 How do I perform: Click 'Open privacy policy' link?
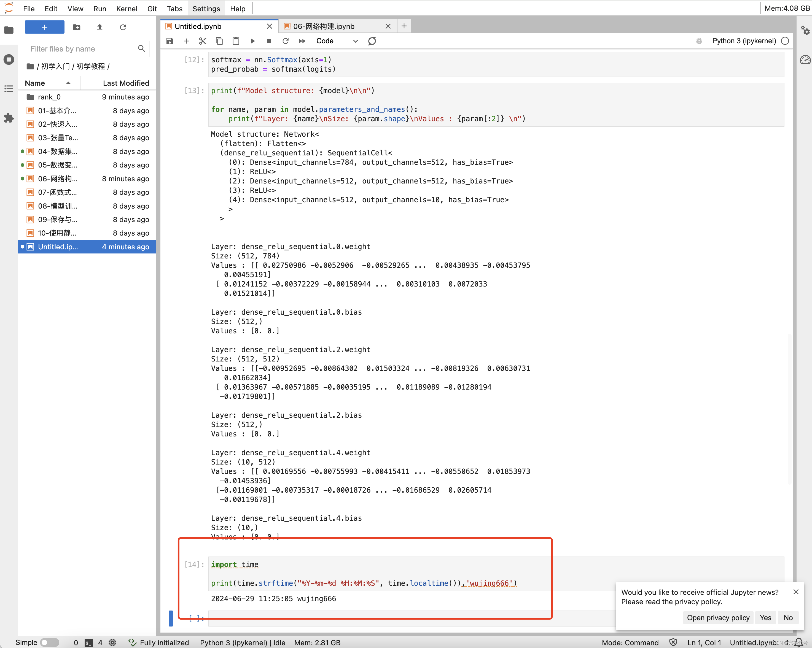pos(718,618)
